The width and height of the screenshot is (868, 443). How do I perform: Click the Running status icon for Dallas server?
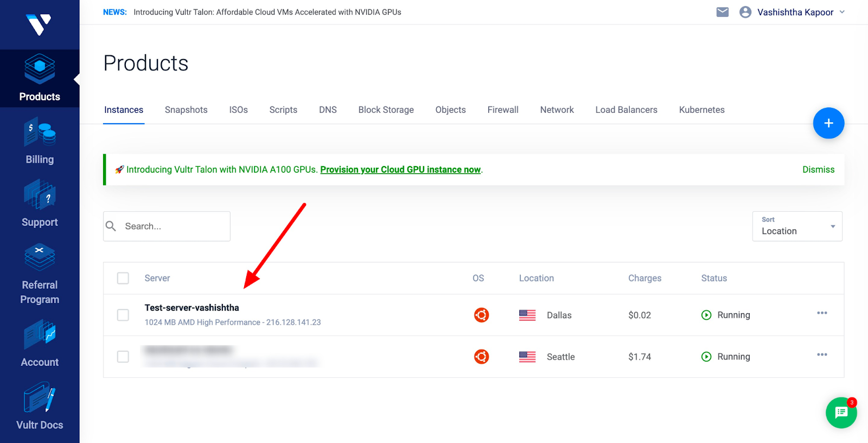coord(706,315)
